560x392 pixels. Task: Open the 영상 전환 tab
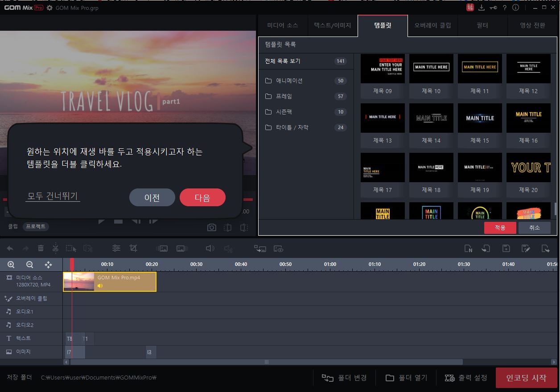(x=532, y=25)
